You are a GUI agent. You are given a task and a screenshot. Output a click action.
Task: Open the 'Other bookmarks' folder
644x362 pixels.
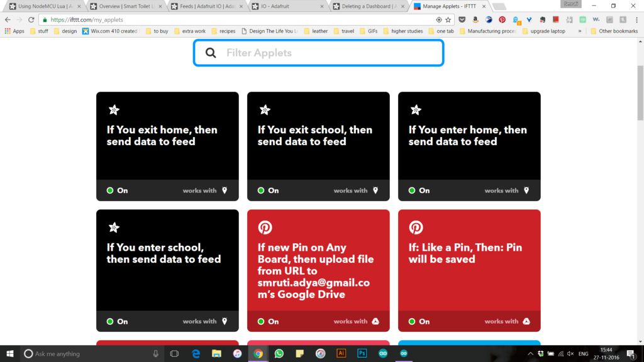(614, 31)
